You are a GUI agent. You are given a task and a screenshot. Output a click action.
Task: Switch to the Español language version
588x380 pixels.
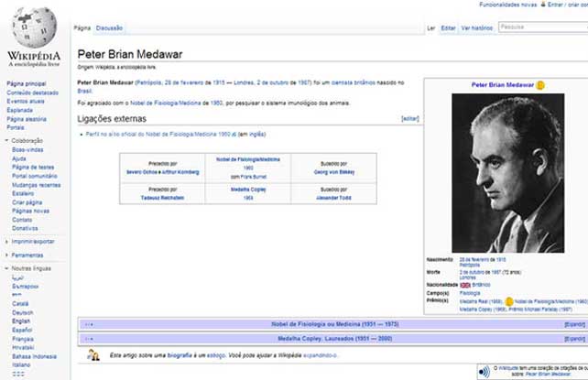click(x=22, y=331)
